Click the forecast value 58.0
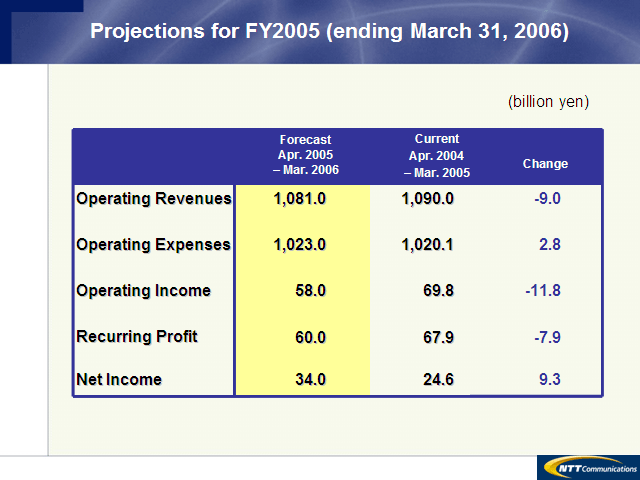The height and width of the screenshot is (480, 640). point(311,291)
